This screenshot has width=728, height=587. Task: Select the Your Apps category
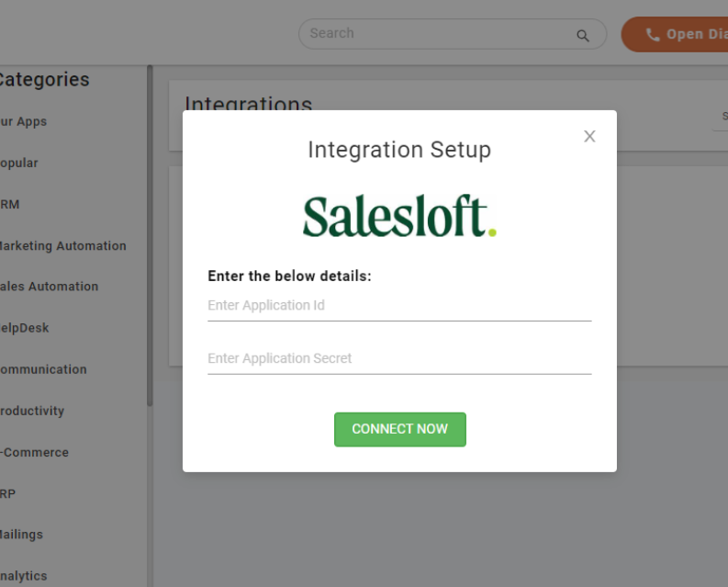pos(23,121)
